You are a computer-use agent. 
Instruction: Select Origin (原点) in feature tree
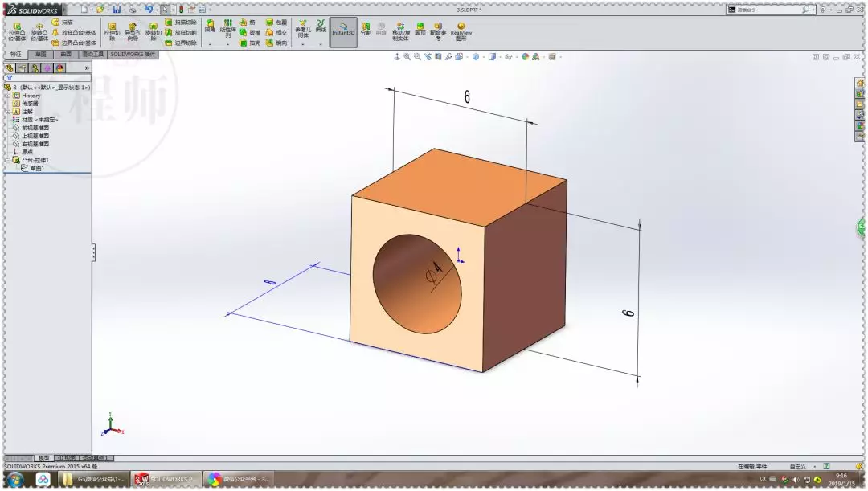[x=23, y=152]
